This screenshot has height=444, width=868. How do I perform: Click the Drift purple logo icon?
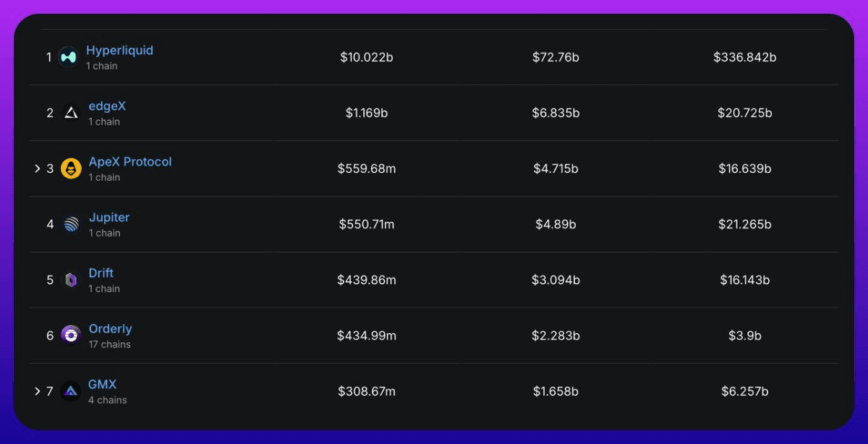pos(71,280)
